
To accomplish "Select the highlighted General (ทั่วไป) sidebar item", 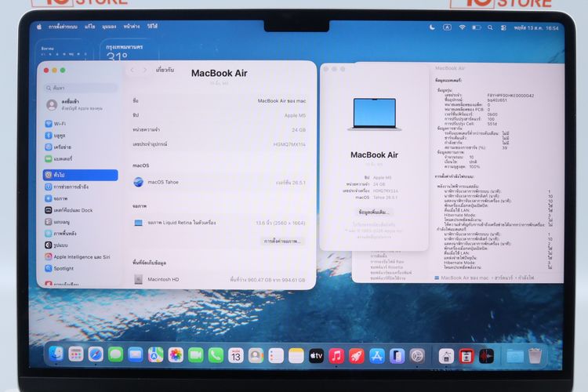I will (x=80, y=175).
